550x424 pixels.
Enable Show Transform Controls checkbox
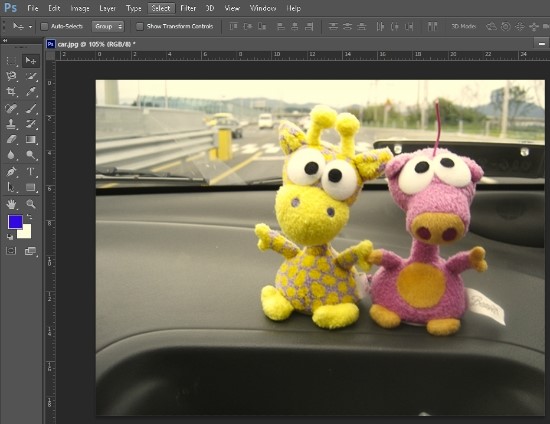coord(140,26)
